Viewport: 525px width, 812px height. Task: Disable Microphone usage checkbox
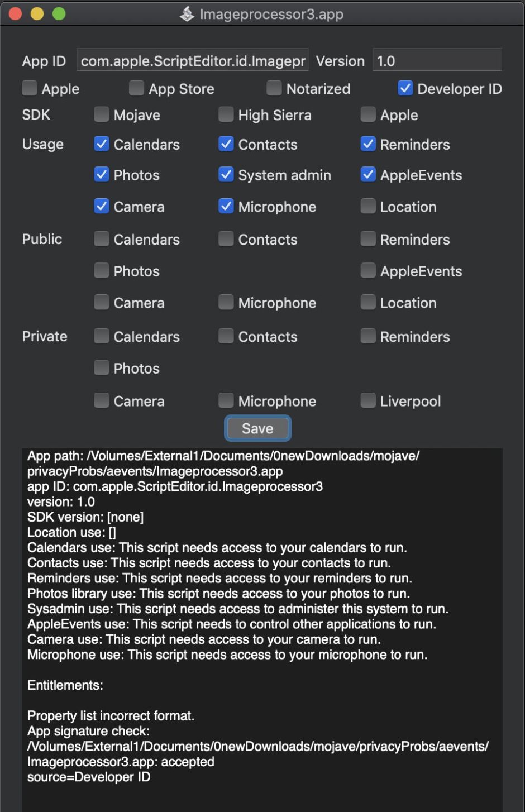pyautogui.click(x=226, y=206)
